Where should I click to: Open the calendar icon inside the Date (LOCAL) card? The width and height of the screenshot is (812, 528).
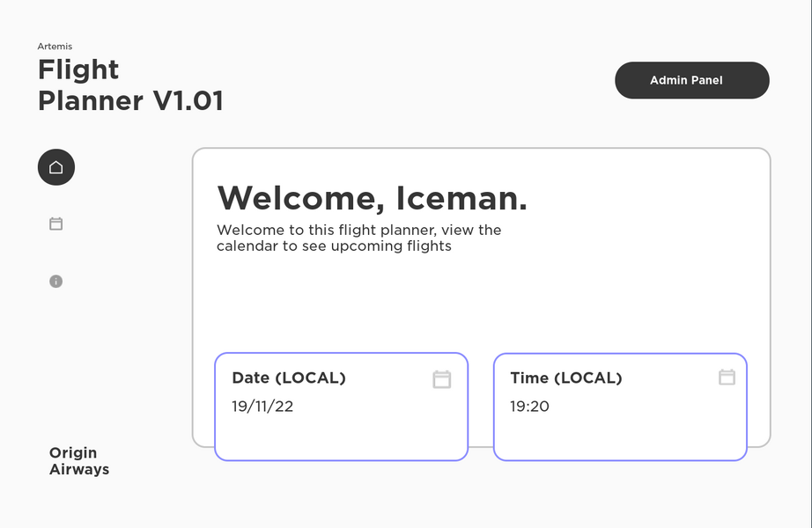tap(442, 378)
